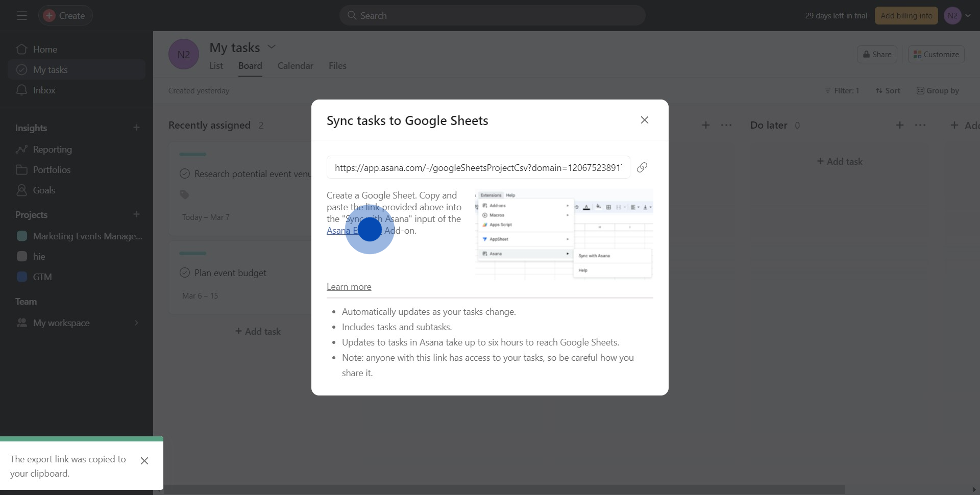Open the Sort options
Image resolution: width=980 pixels, height=495 pixels.
(x=888, y=91)
